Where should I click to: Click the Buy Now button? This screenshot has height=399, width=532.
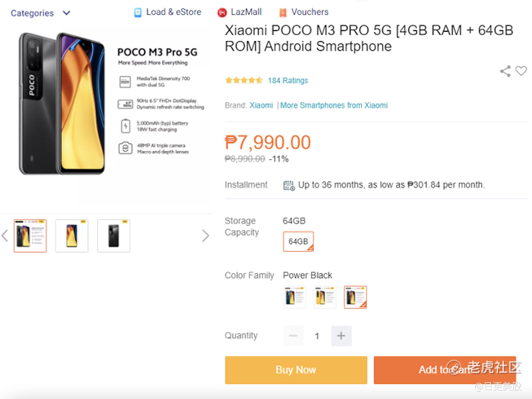pos(296,370)
